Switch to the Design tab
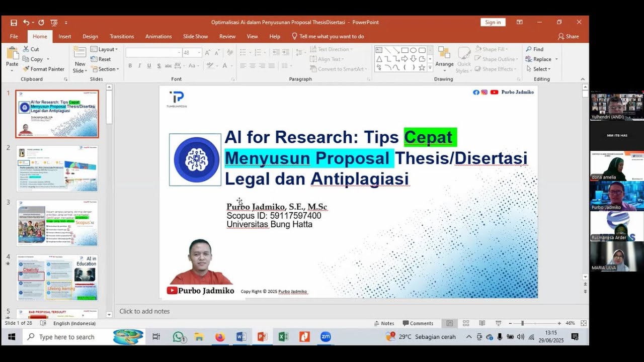 [91, 36]
